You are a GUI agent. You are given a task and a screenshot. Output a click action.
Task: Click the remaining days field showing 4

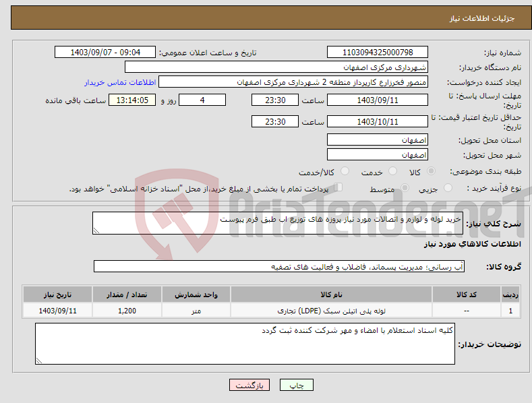(202, 100)
